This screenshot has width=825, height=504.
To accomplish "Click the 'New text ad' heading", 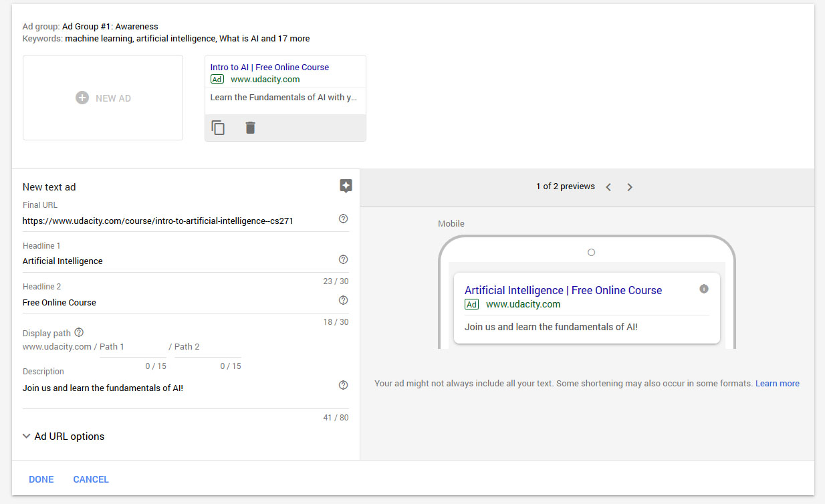I will pyautogui.click(x=49, y=187).
